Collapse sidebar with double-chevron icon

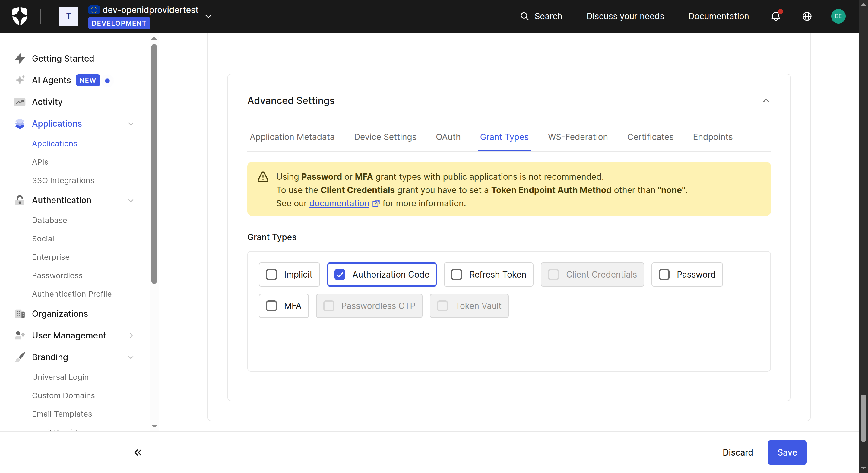[138, 452]
